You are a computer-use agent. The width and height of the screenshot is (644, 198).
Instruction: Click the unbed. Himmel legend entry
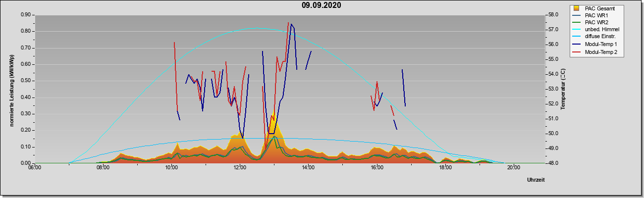pos(596,30)
